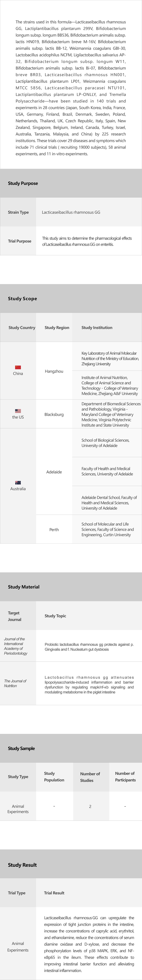Click the Virginia Polytechnic Institute institution entry
This screenshot has height=980, width=142.
[x=111, y=414]
